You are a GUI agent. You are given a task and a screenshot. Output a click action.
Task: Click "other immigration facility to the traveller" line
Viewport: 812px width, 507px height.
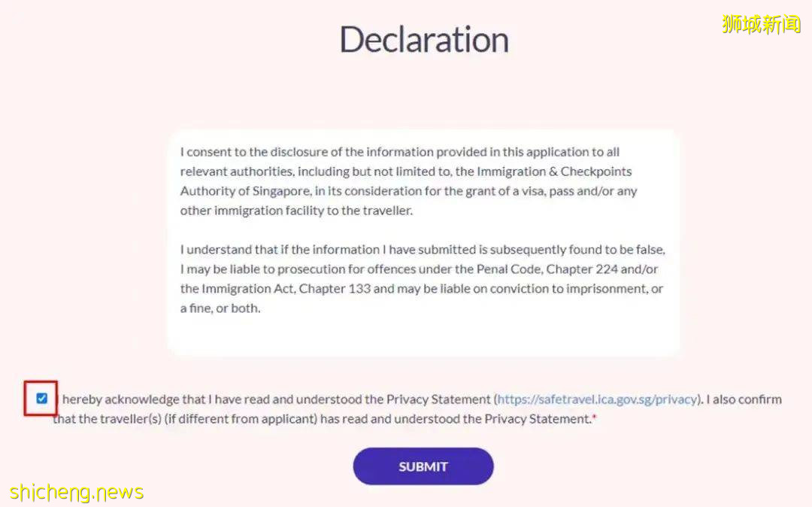296,211
